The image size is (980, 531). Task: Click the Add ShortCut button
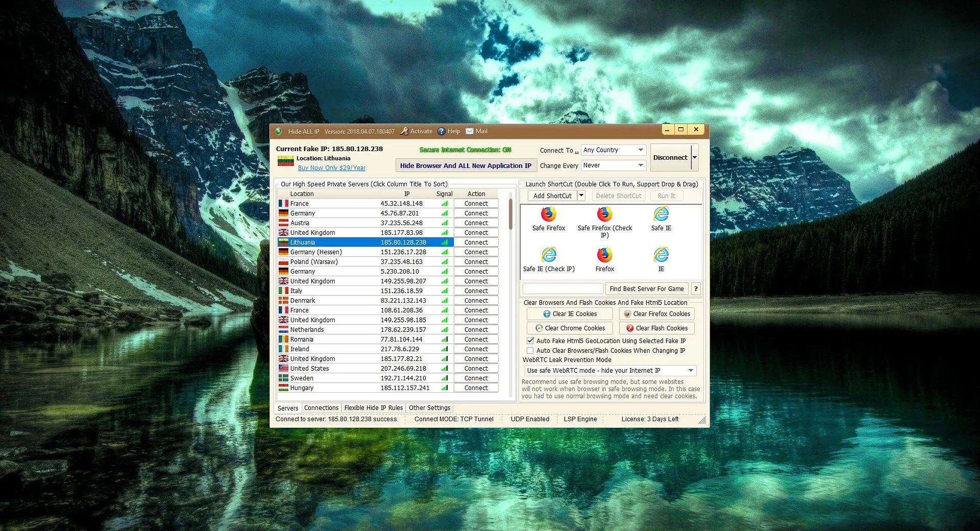(552, 196)
